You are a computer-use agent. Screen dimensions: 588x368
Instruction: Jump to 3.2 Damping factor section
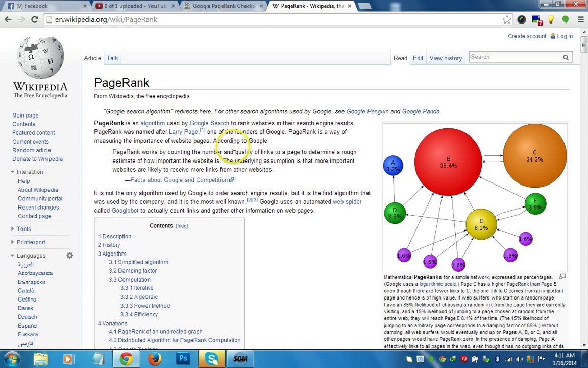(133, 271)
